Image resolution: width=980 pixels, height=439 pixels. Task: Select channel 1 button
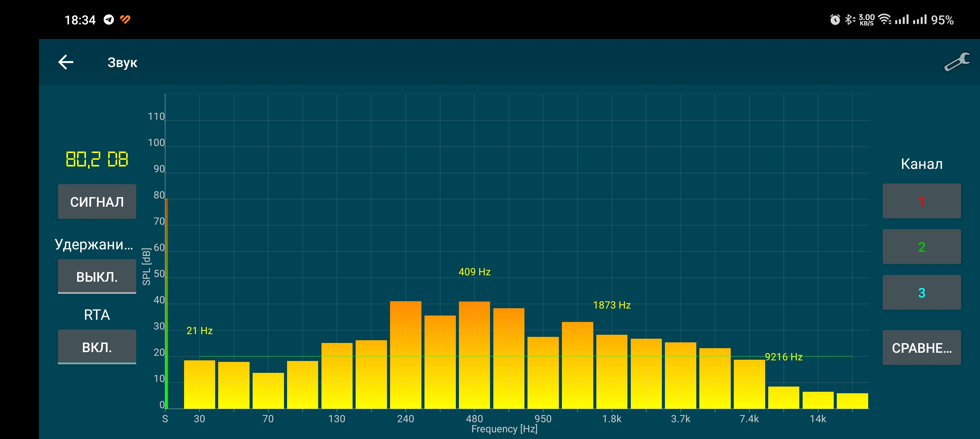[921, 201]
